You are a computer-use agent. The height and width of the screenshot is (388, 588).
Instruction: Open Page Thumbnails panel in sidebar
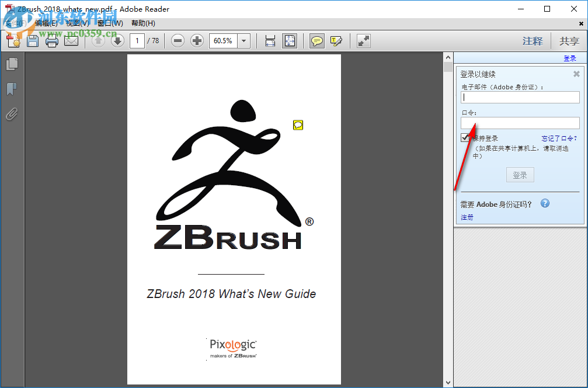[12, 64]
